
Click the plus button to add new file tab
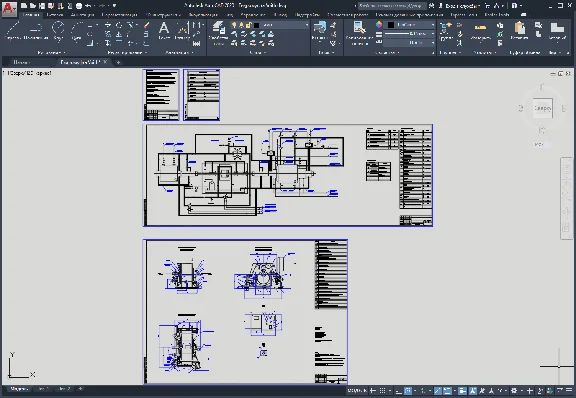coord(118,62)
